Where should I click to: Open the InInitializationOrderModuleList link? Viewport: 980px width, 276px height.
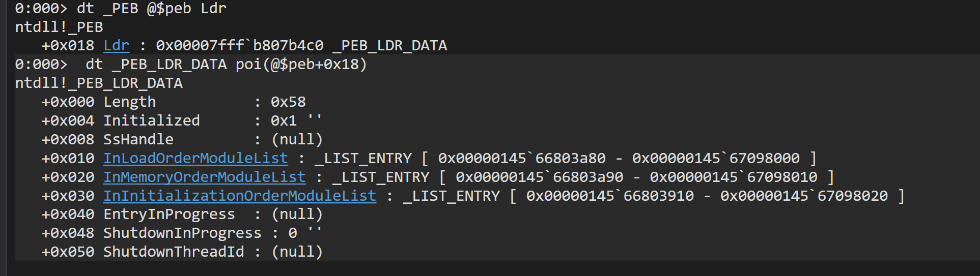[x=239, y=196]
